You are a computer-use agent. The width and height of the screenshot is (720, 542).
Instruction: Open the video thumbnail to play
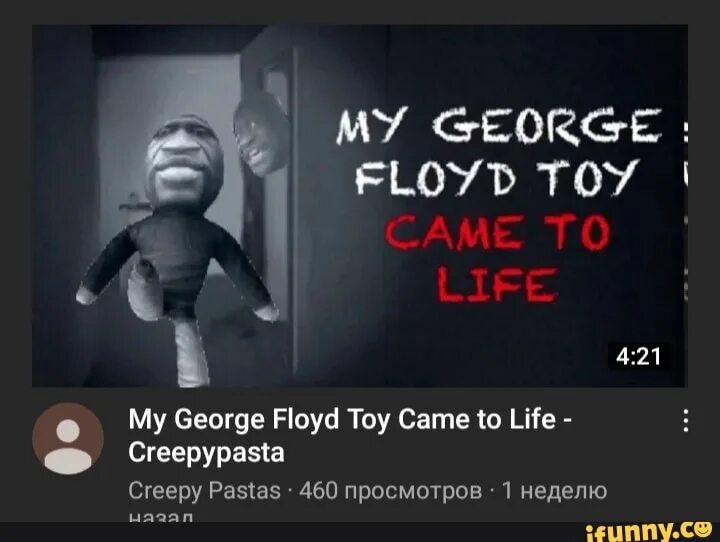360,206
